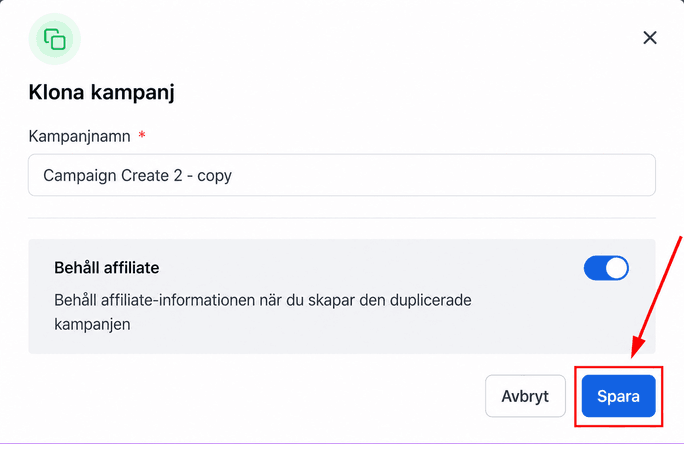
Task: Click the Klona kampanj heading
Action: click(x=102, y=93)
